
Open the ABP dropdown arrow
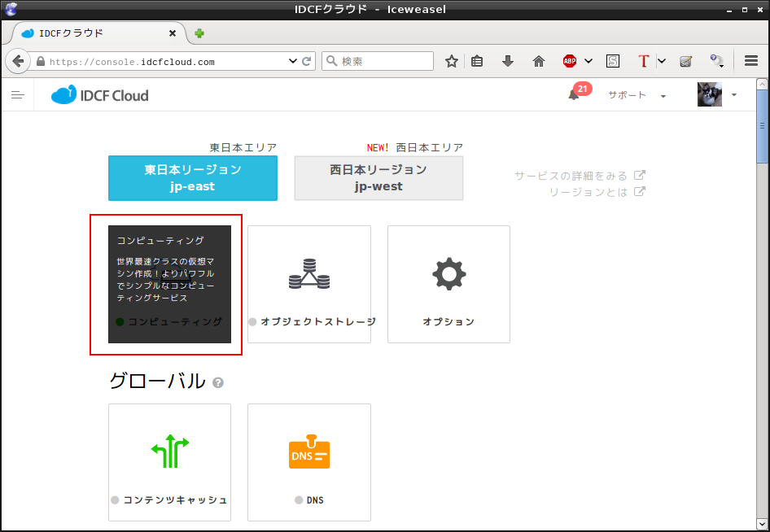point(588,61)
